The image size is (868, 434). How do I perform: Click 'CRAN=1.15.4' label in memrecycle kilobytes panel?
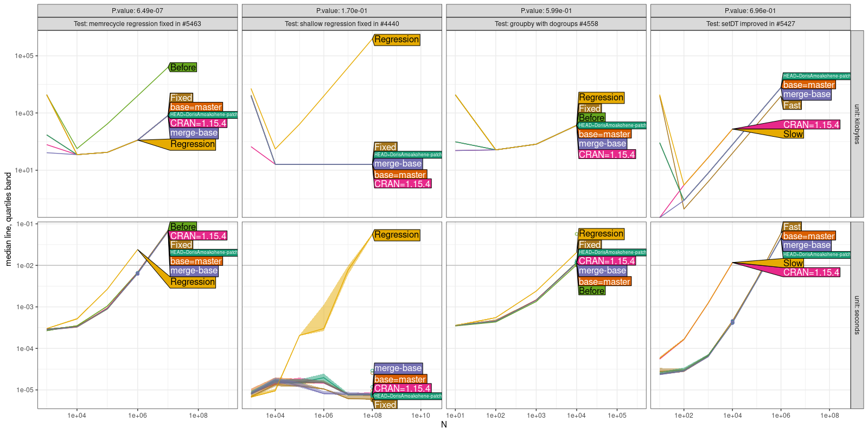point(198,123)
